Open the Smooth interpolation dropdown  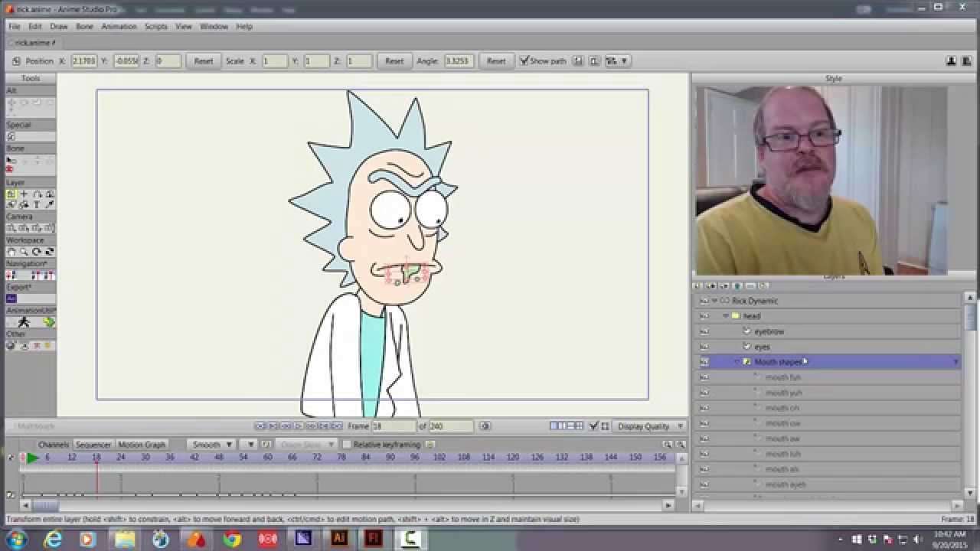(211, 445)
